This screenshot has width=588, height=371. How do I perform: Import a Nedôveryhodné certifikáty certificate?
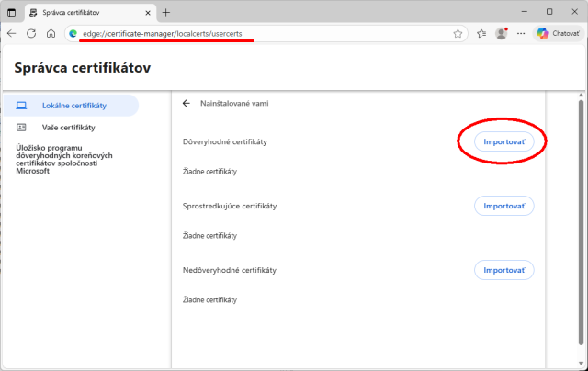(503, 270)
